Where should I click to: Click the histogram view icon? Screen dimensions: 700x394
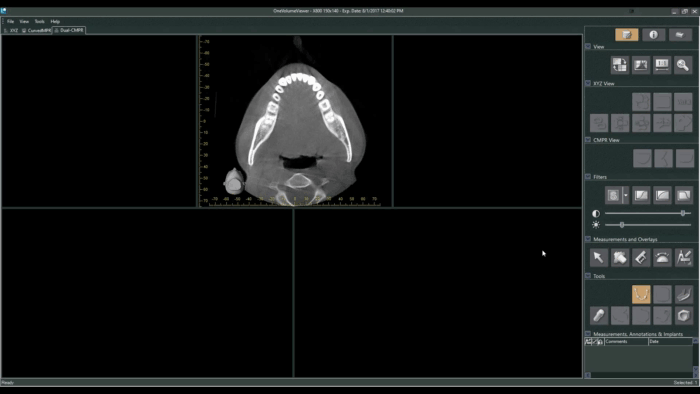point(641,65)
